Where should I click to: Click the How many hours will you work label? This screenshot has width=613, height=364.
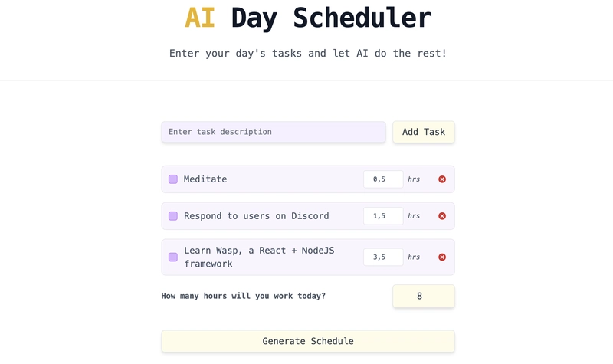[x=243, y=296]
